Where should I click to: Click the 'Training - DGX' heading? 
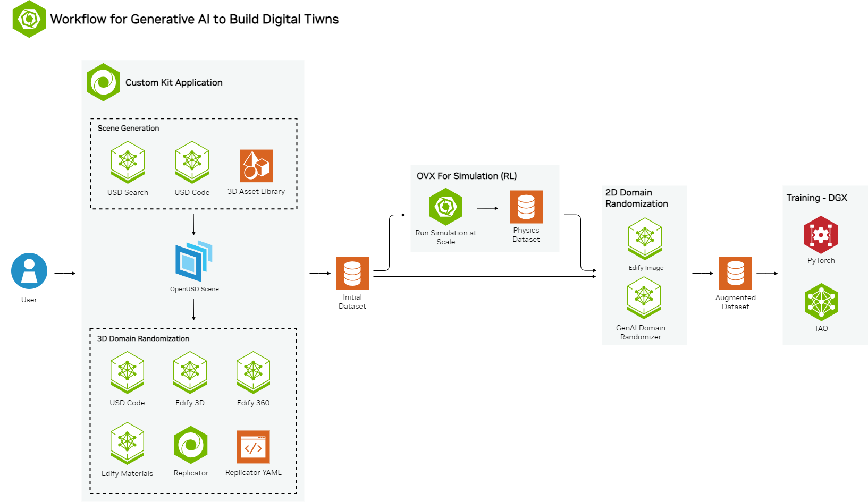click(817, 198)
